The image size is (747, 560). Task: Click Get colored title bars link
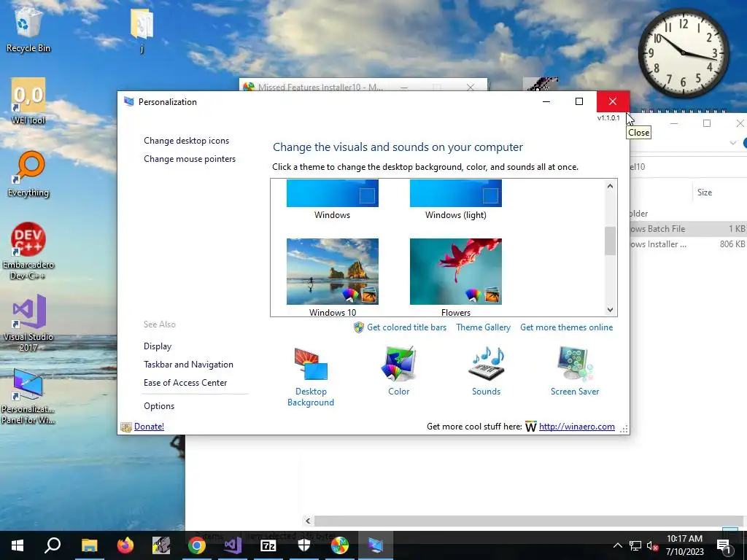pyautogui.click(x=406, y=327)
